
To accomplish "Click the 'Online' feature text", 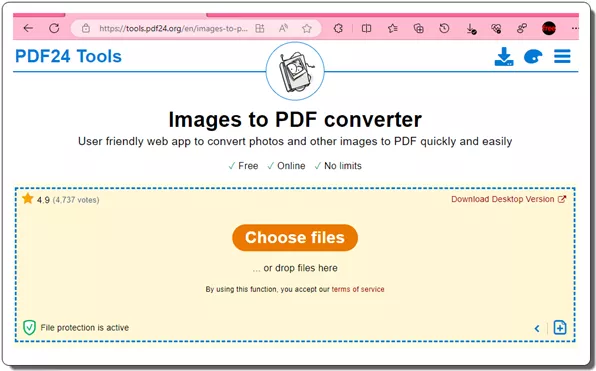I will point(291,166).
